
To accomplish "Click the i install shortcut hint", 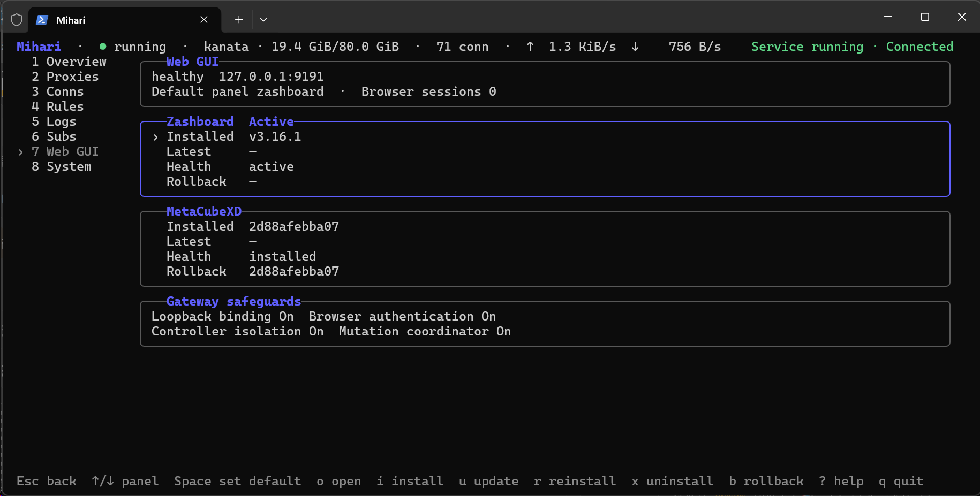I will 410,481.
